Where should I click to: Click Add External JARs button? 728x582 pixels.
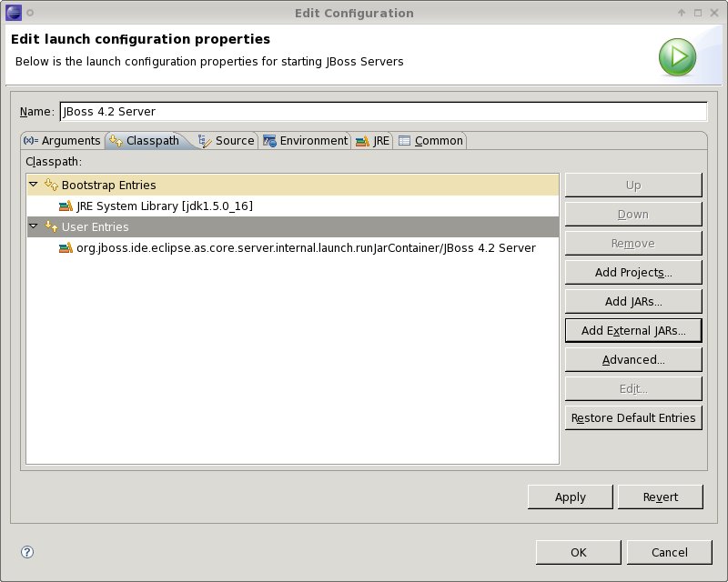pos(633,330)
